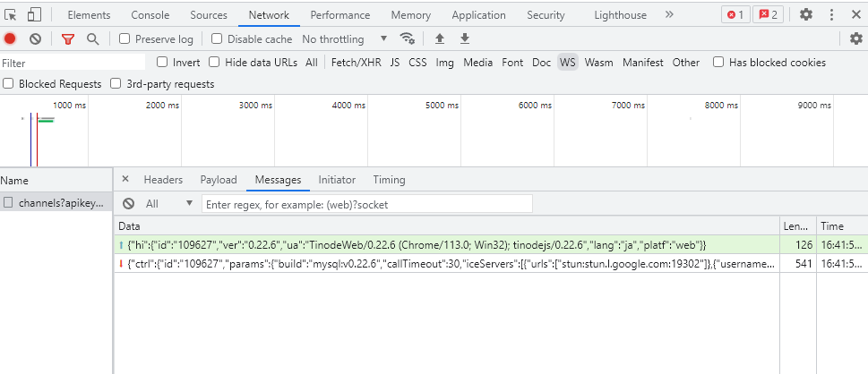This screenshot has height=374, width=868.
Task: Switch to the Console tab
Action: click(x=150, y=15)
